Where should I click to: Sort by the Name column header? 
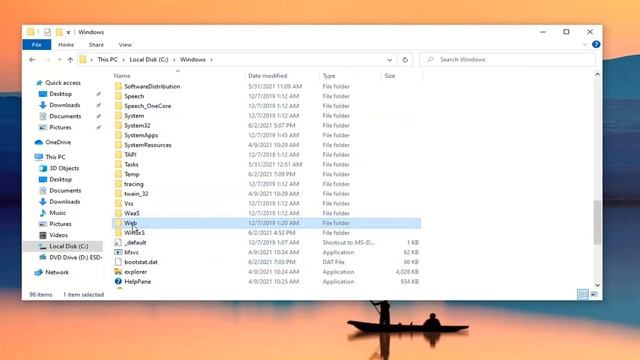(122, 76)
